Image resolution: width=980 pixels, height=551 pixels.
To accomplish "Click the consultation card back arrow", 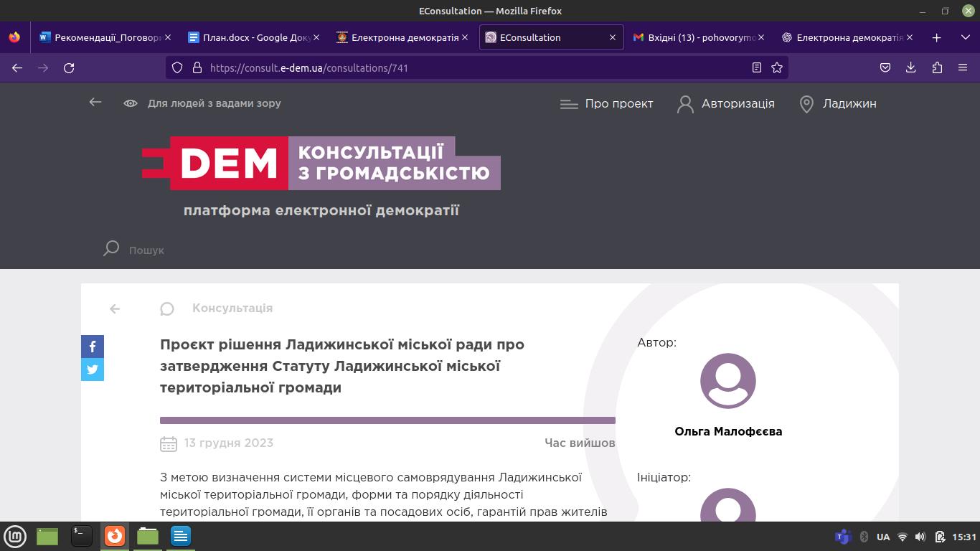I will (115, 309).
